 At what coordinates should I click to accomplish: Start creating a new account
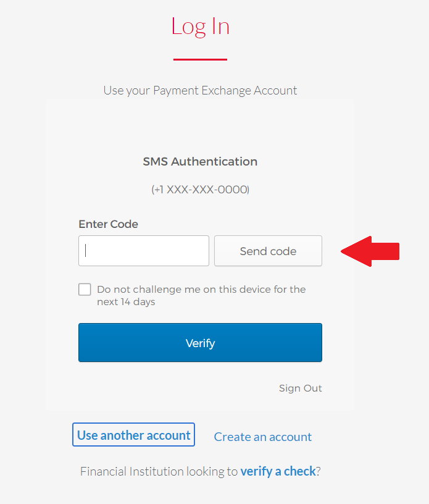pos(262,437)
